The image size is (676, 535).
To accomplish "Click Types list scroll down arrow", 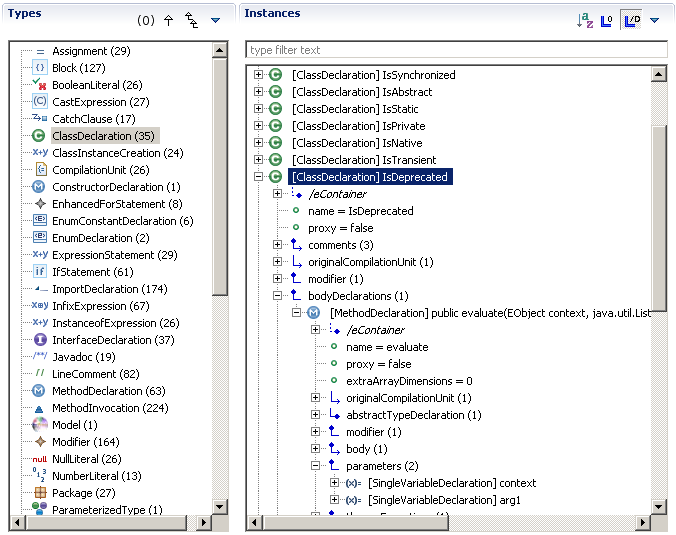I will 220,507.
